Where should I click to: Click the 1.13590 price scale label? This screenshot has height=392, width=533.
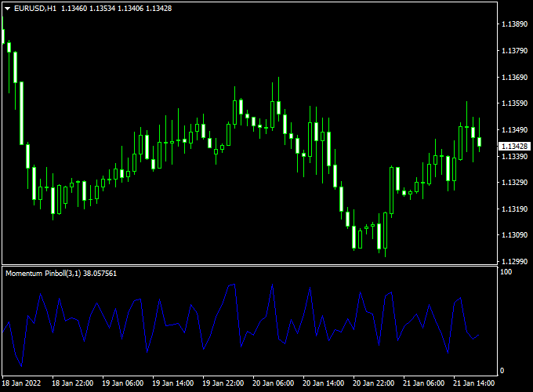[x=515, y=103]
